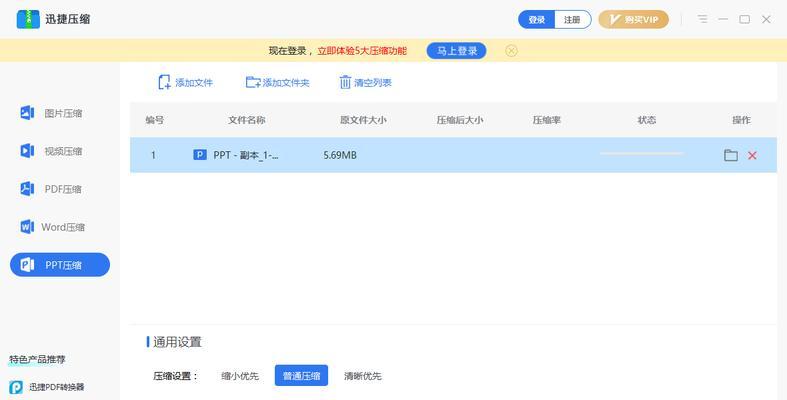Select the PPT压缩 tab
787x400 pixels.
(x=60, y=264)
